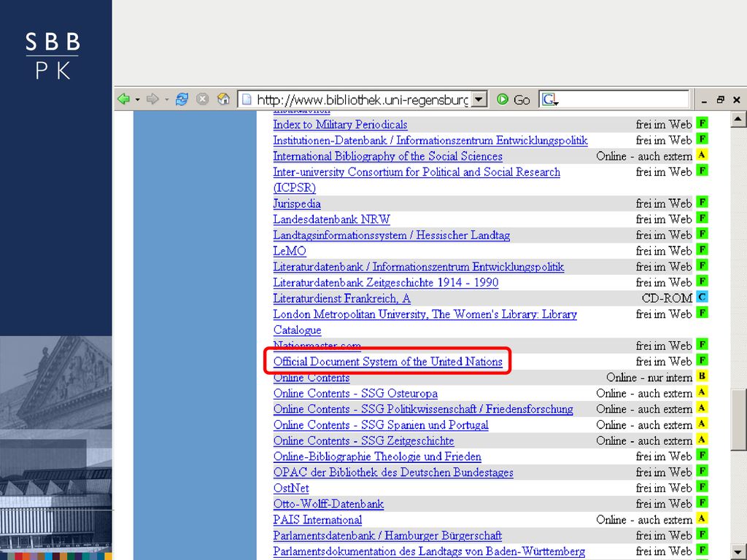Viewport: 747px width, 560px height.
Task: Open Official Document System of the United Nations
Action: tap(388, 362)
